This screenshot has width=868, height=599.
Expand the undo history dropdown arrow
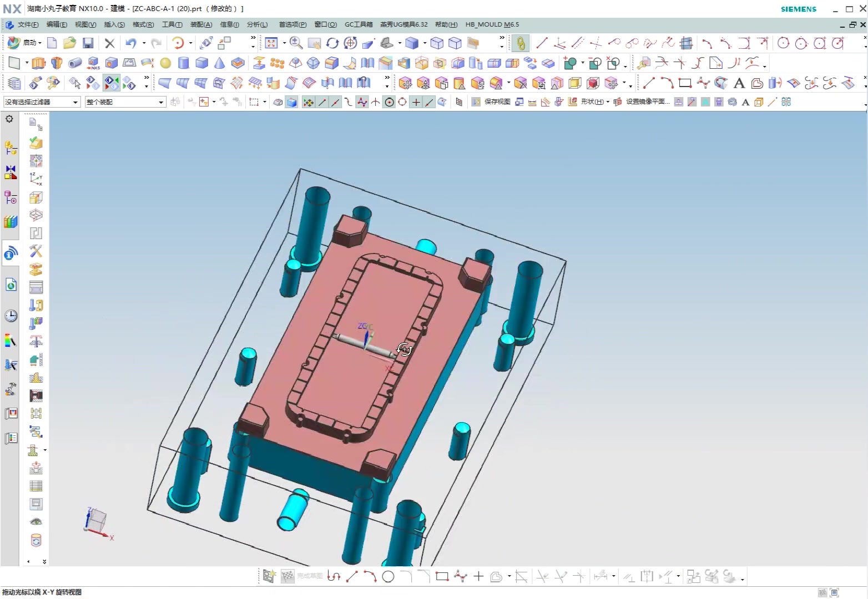(x=144, y=43)
